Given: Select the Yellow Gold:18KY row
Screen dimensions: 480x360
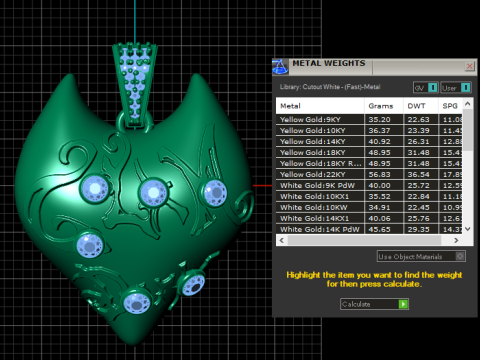Looking at the screenshot, I should pyautogui.click(x=369, y=152).
